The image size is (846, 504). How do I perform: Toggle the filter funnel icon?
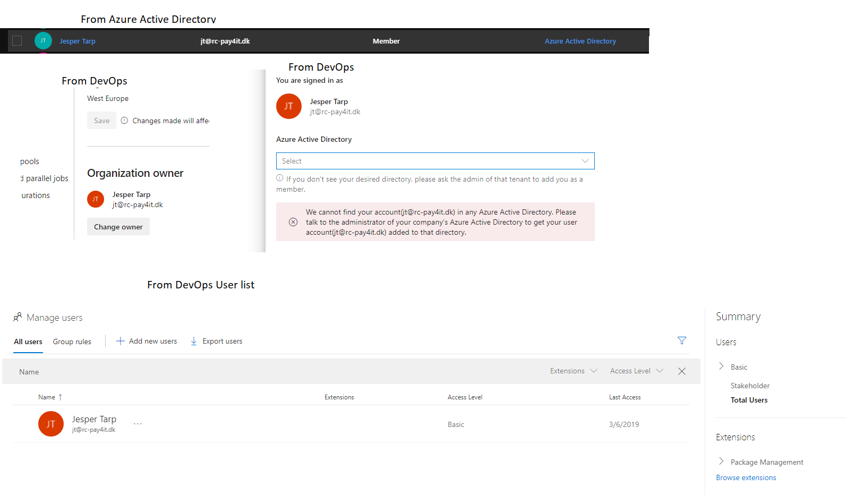pyautogui.click(x=682, y=340)
